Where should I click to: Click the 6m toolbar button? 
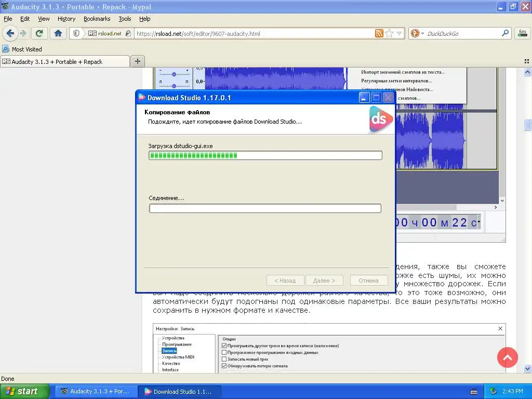[523, 33]
